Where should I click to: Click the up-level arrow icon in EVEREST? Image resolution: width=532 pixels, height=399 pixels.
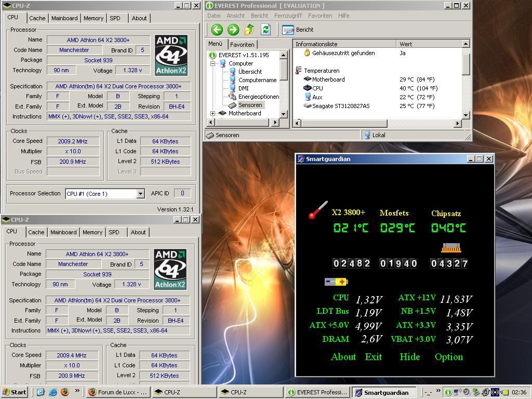pyautogui.click(x=249, y=30)
